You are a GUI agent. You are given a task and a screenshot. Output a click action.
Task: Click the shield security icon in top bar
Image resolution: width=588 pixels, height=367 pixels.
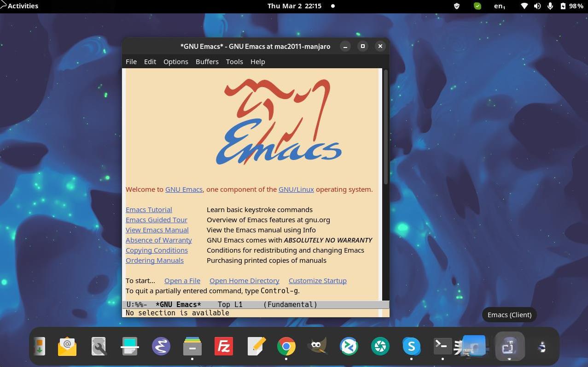point(457,6)
